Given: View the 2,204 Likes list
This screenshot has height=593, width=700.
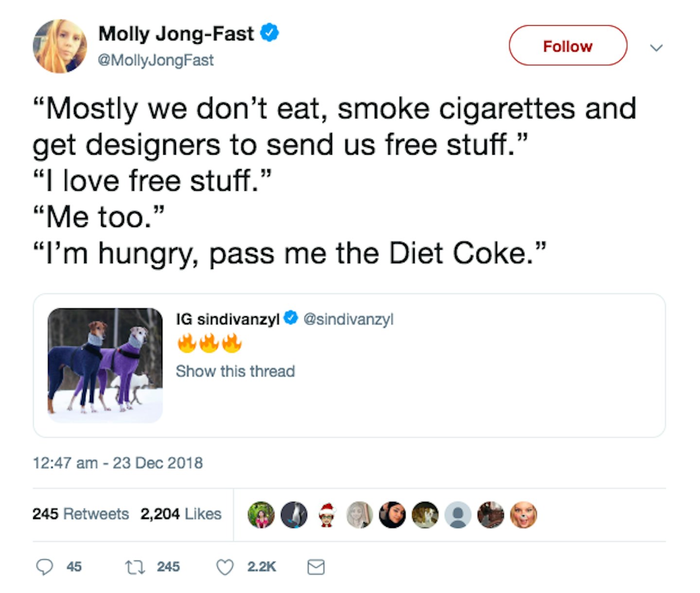Looking at the screenshot, I should 181,514.
